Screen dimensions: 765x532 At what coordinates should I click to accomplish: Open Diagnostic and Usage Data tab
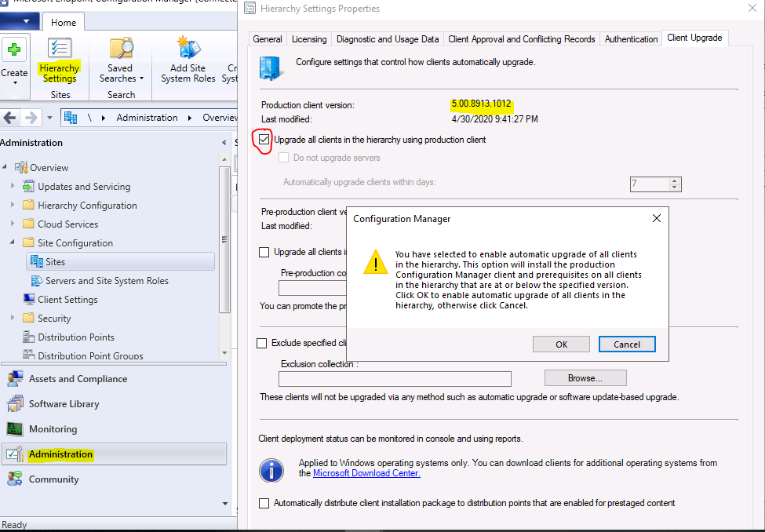point(388,39)
